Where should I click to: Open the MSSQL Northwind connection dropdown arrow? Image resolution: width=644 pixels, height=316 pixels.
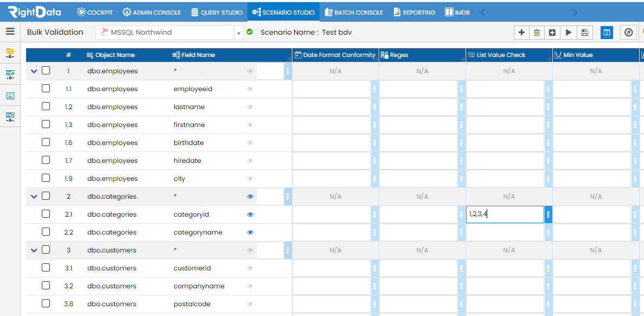click(239, 33)
